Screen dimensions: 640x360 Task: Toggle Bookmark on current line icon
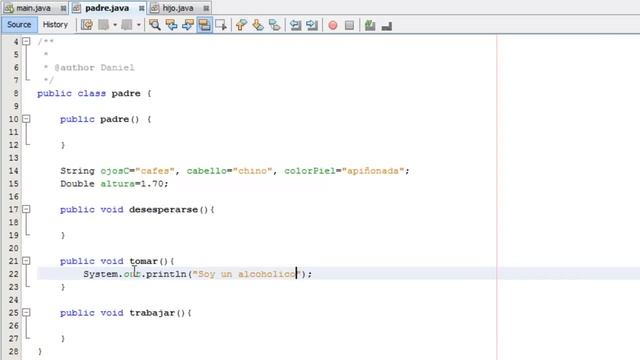[275, 25]
